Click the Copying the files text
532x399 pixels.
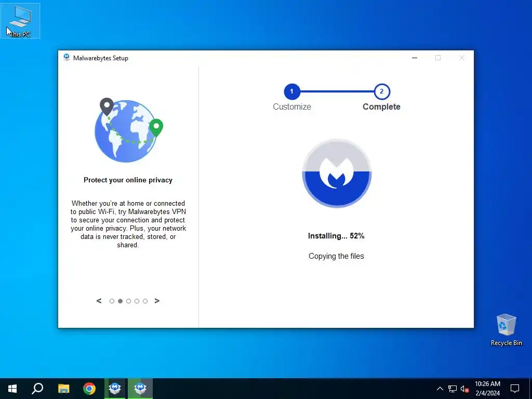point(336,256)
